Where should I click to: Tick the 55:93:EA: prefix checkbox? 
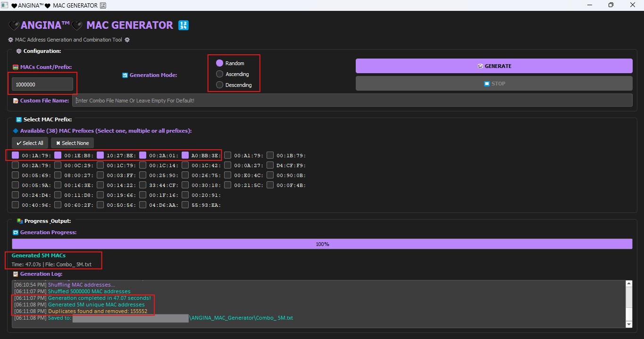185,205
